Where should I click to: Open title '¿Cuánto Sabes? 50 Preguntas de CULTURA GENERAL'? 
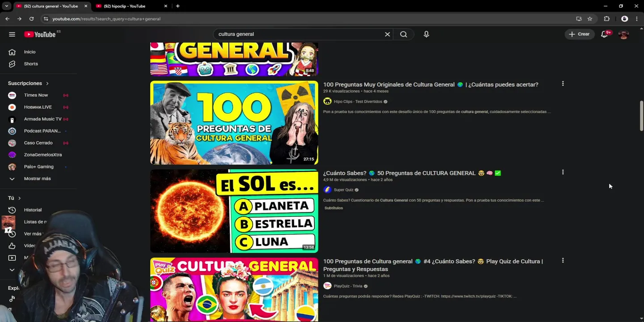tap(412, 173)
